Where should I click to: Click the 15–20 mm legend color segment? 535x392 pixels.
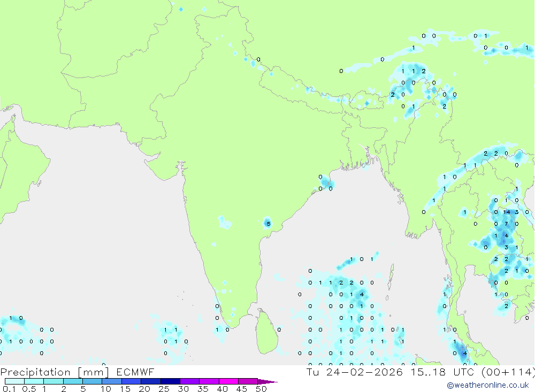(x=131, y=381)
